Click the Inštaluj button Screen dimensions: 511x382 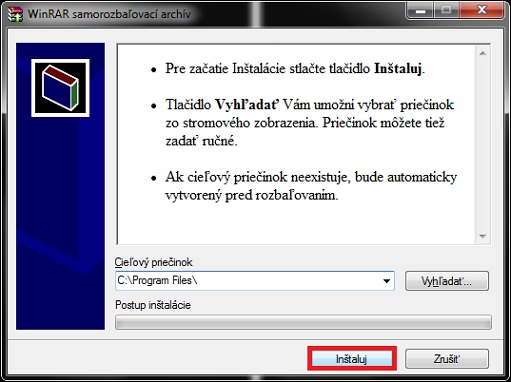pos(352,359)
